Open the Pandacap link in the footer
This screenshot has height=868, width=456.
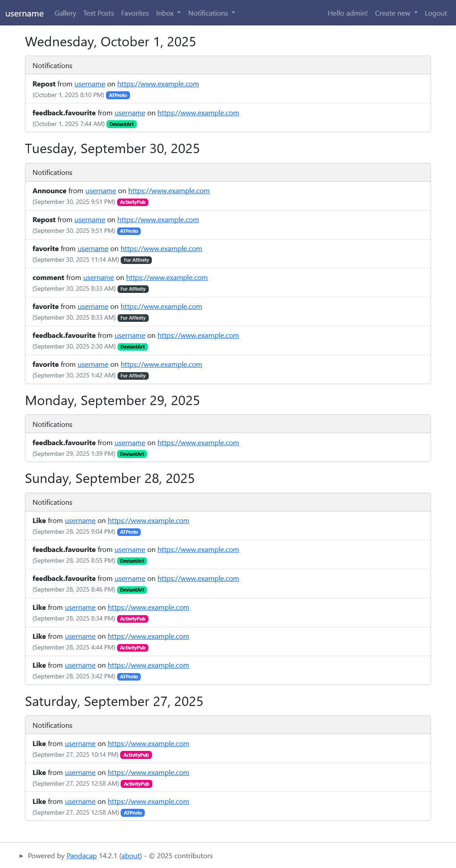[81, 856]
